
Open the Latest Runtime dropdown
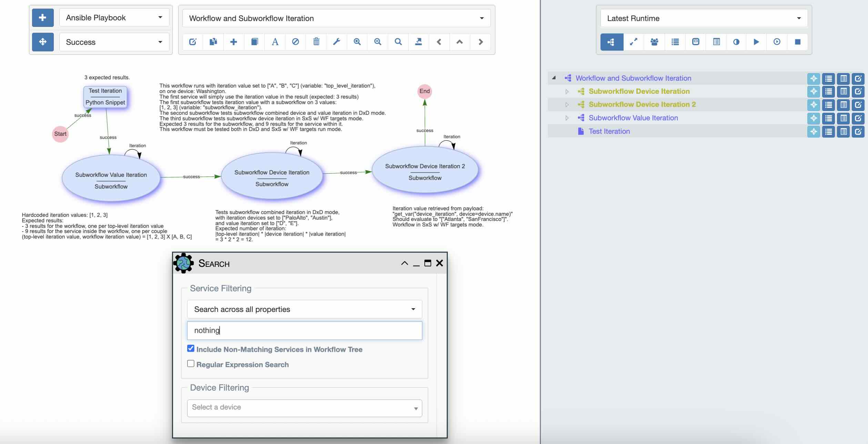point(704,18)
